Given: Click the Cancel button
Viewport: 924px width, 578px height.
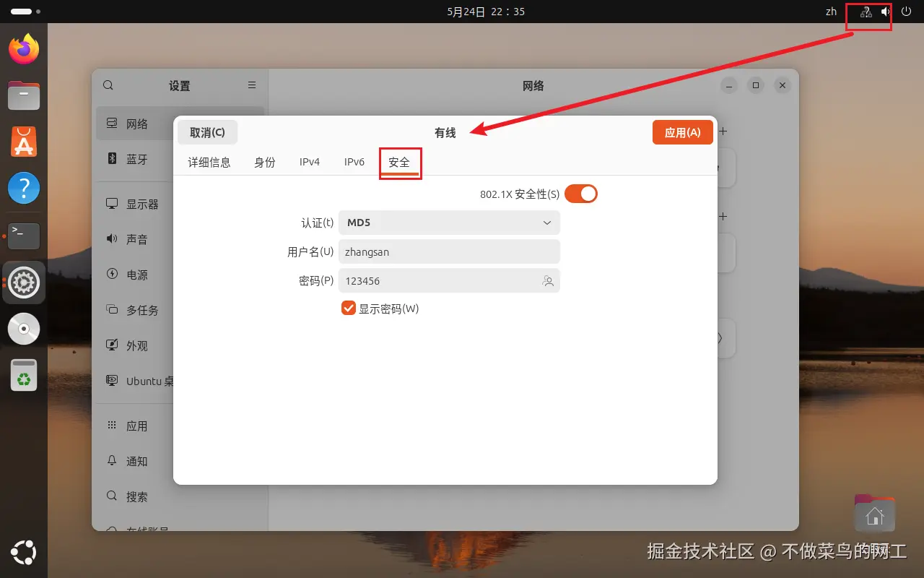Looking at the screenshot, I should (207, 132).
